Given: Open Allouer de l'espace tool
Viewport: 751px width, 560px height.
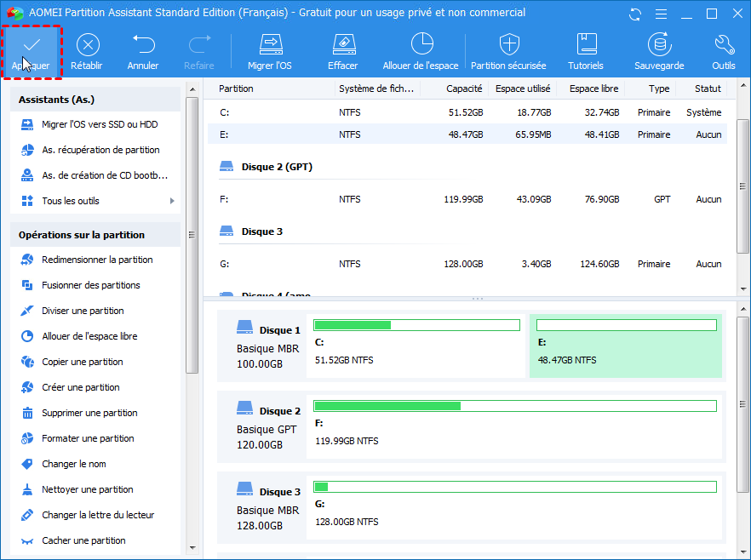Looking at the screenshot, I should [421, 46].
